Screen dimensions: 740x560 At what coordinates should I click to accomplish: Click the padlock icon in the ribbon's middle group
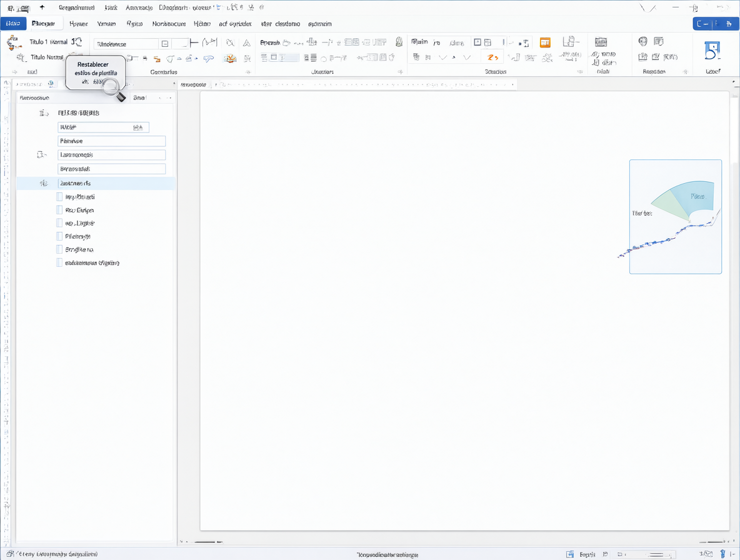tap(399, 42)
